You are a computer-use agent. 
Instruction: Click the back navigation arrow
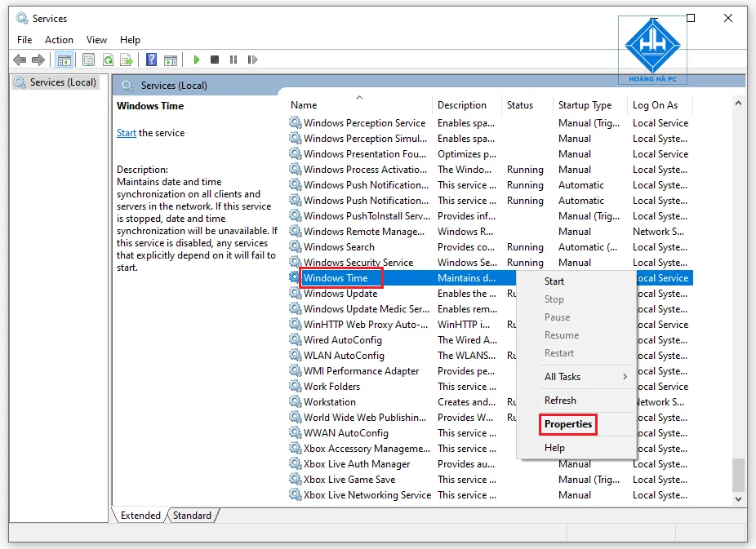click(x=18, y=59)
